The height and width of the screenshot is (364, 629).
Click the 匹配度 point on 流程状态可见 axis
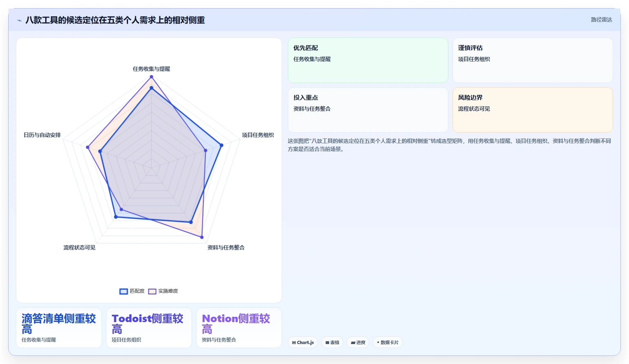116,217
